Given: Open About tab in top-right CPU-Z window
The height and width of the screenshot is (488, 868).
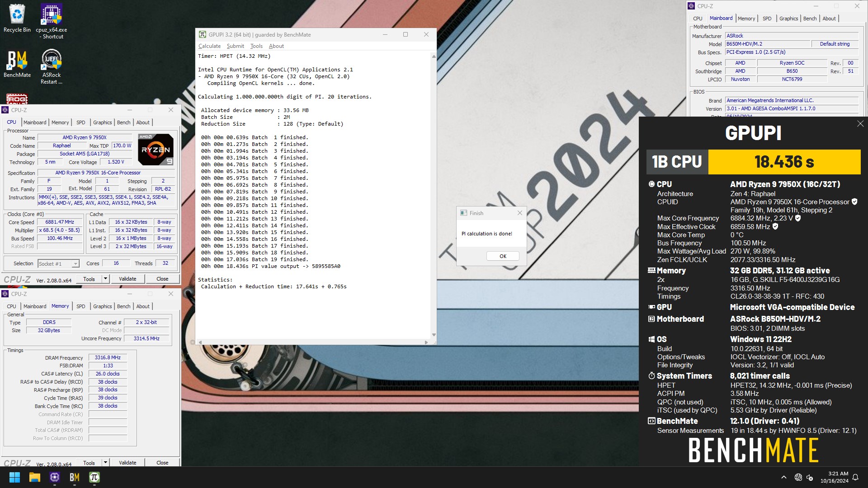Looking at the screenshot, I should pos(829,19).
